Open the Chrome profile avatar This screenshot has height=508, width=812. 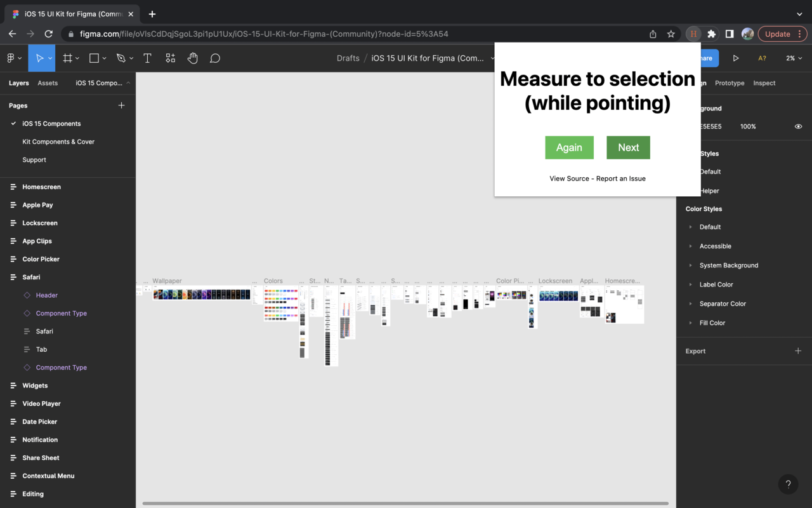pos(747,34)
